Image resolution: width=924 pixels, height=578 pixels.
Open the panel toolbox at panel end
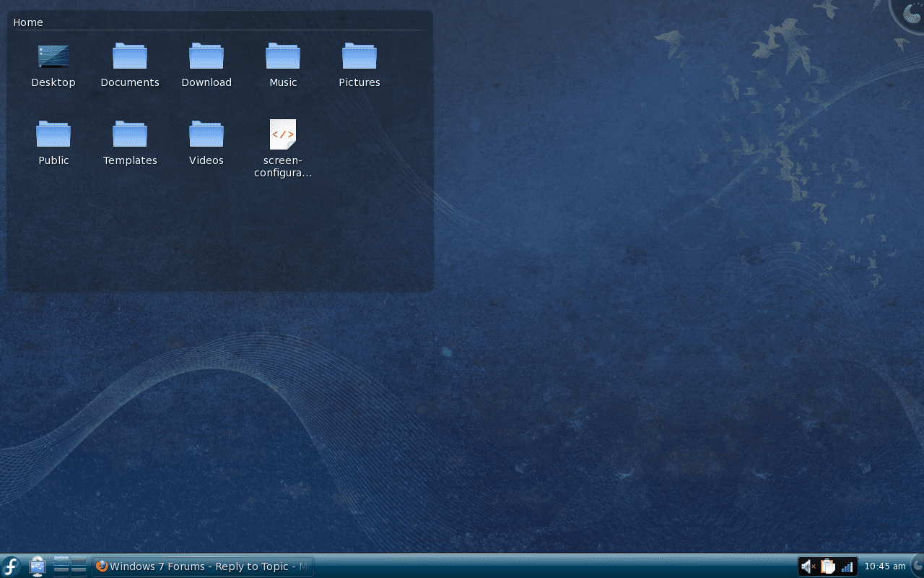click(918, 566)
